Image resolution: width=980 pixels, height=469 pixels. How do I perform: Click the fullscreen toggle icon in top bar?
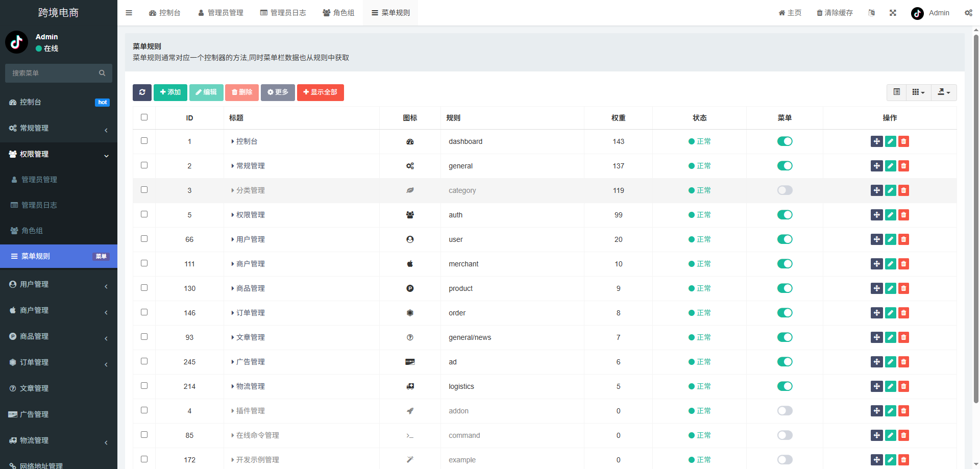pos(893,12)
